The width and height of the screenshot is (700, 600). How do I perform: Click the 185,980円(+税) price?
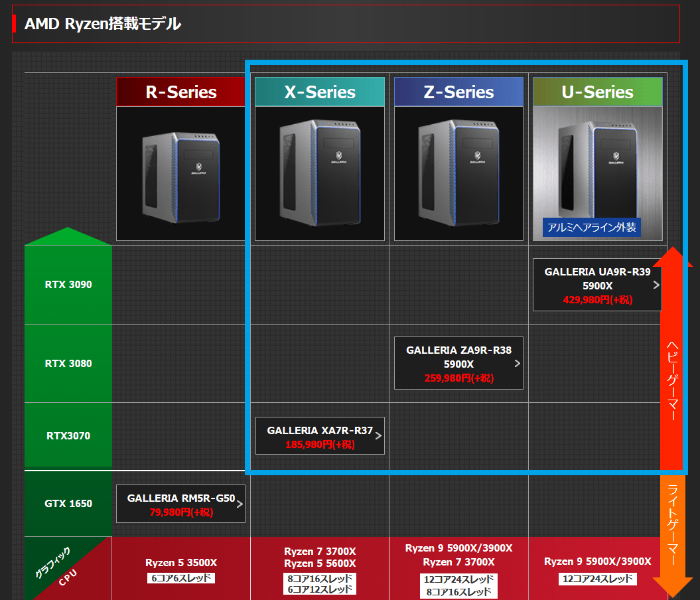[x=320, y=445]
